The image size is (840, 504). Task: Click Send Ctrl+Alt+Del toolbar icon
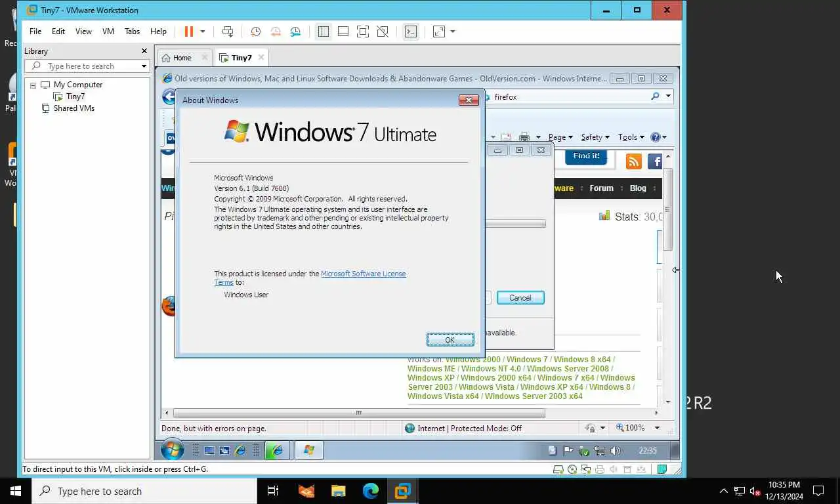(x=228, y=31)
